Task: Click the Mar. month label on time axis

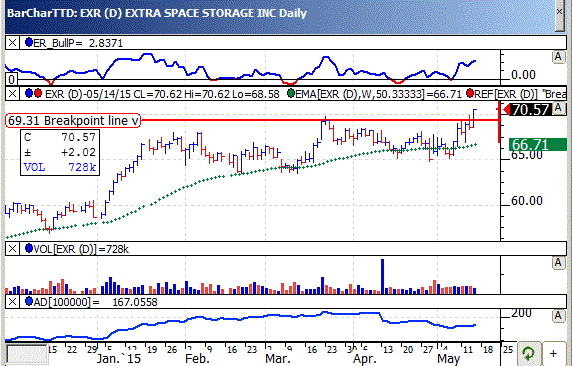Action: 278,358
